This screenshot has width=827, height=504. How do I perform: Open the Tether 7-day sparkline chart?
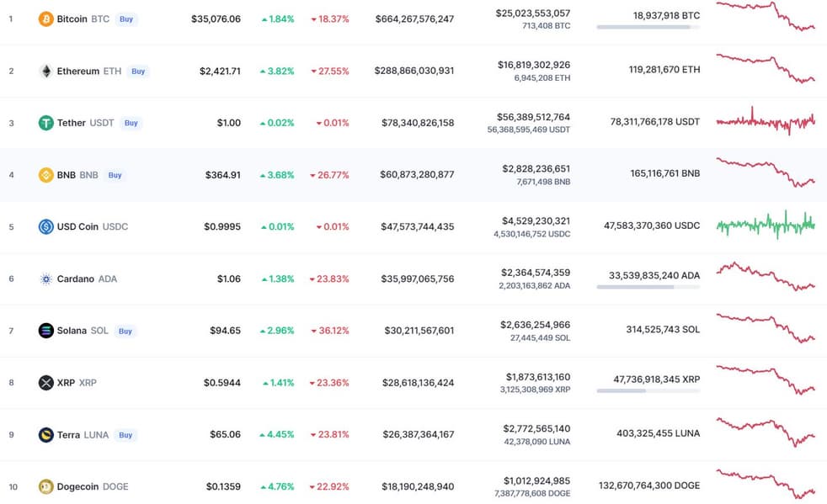[766, 121]
